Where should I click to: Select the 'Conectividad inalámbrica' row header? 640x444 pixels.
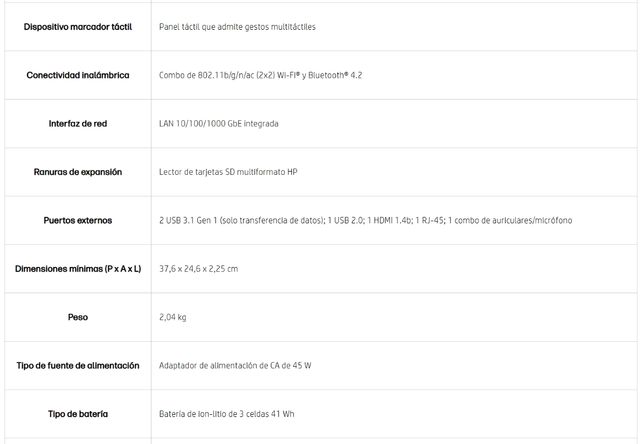(x=78, y=75)
